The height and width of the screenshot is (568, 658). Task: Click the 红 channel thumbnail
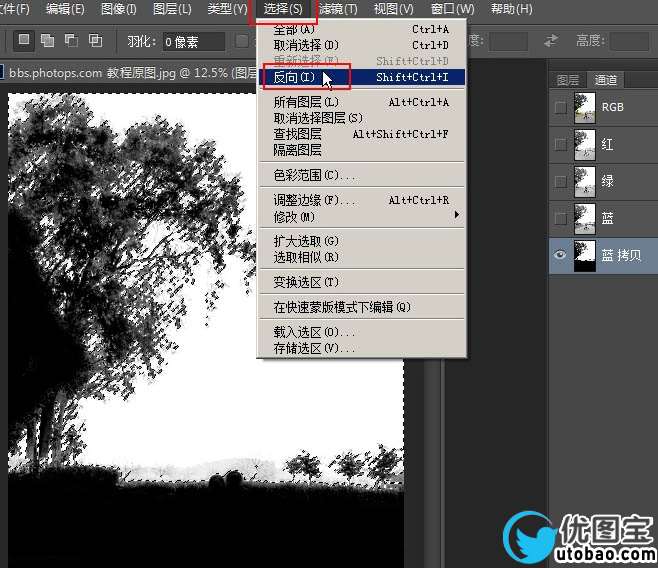coord(585,144)
